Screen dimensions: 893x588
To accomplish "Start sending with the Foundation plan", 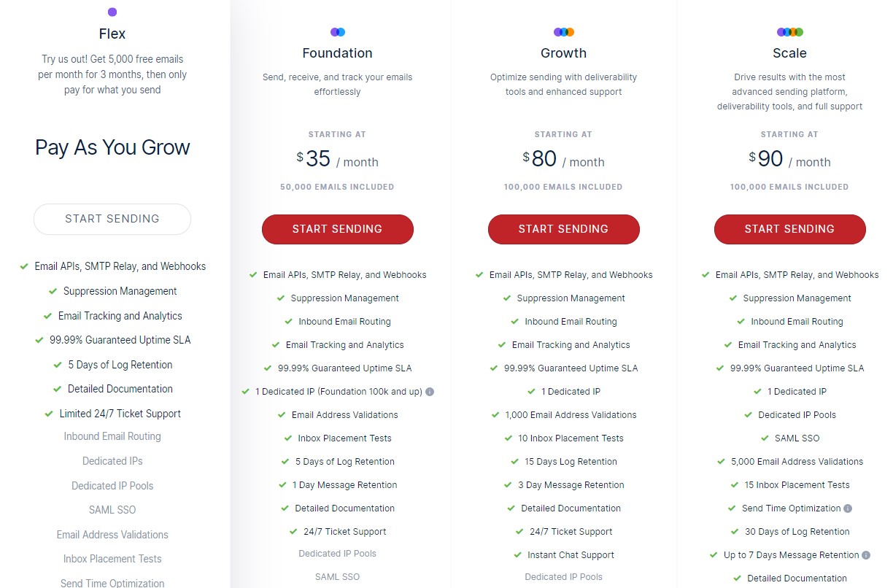I will coord(338,229).
